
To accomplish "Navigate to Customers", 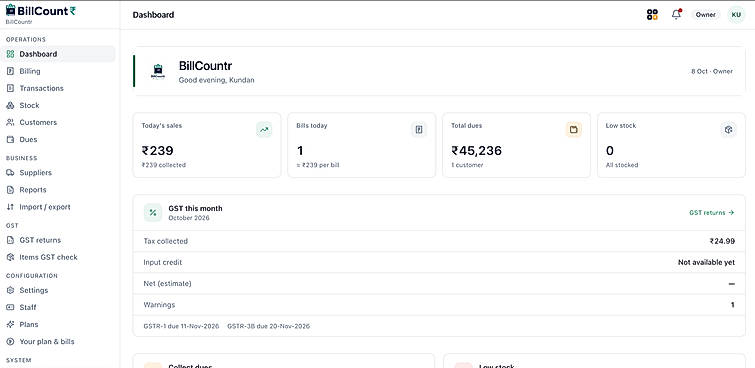I will point(59,122).
